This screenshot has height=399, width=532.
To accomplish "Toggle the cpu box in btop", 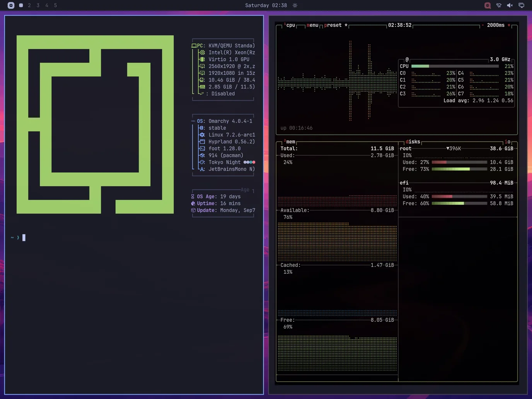I will pos(290,25).
